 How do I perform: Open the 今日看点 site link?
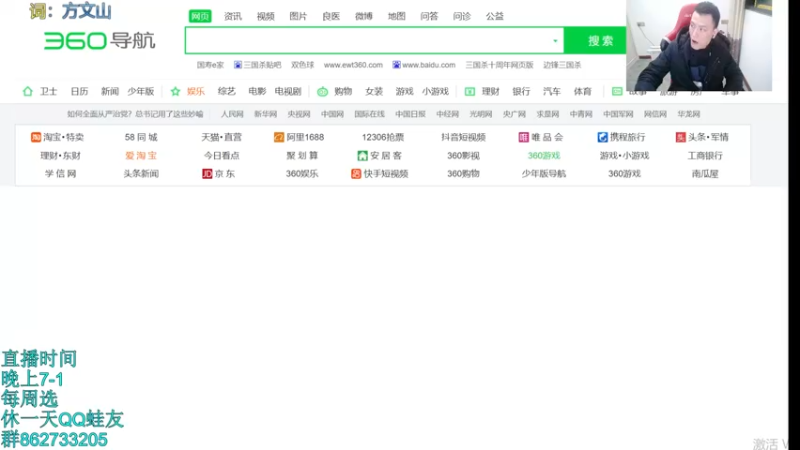click(221, 156)
